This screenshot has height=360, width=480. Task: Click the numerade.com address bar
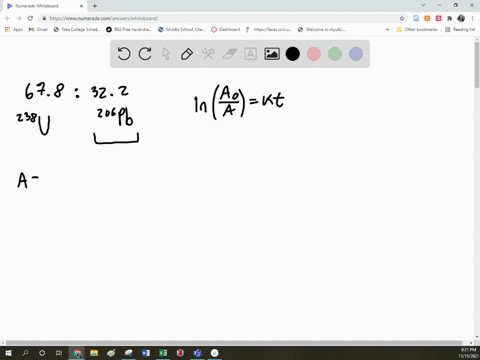pyautogui.click(x=220, y=18)
